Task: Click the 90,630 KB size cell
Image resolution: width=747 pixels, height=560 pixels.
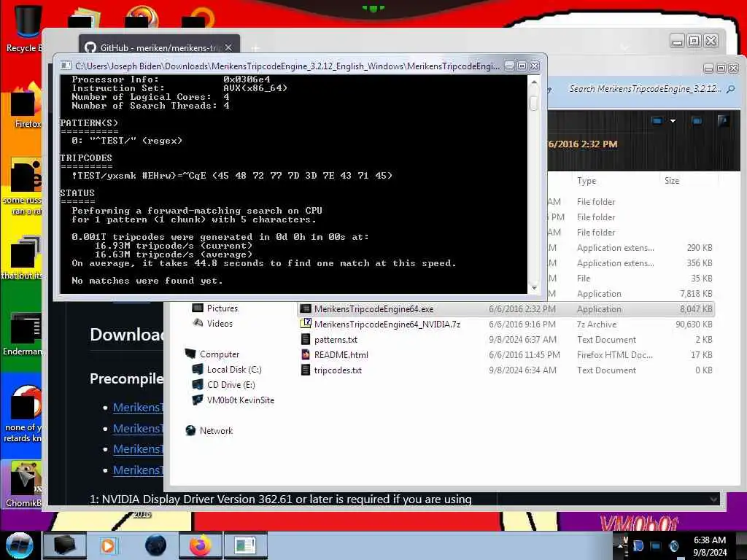Action: 694,324
